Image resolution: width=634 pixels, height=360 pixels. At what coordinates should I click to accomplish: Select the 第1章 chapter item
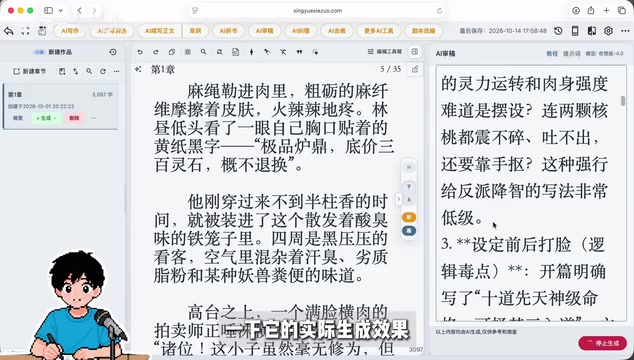point(61,106)
